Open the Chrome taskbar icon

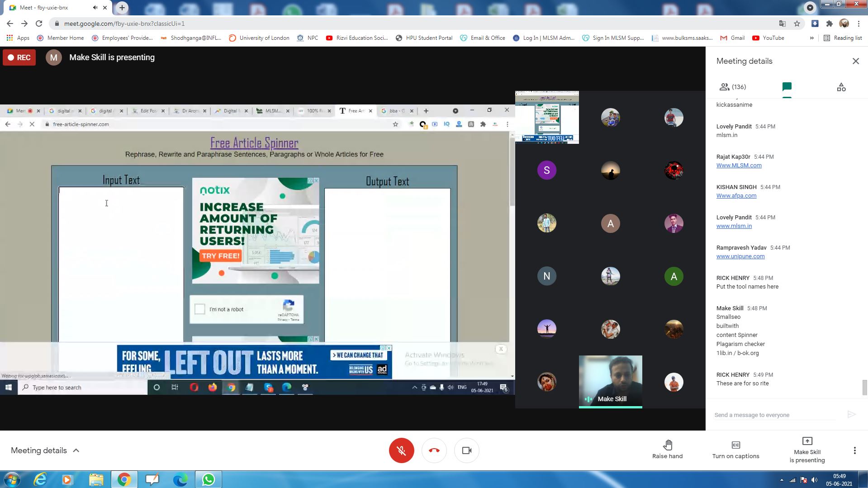124,479
